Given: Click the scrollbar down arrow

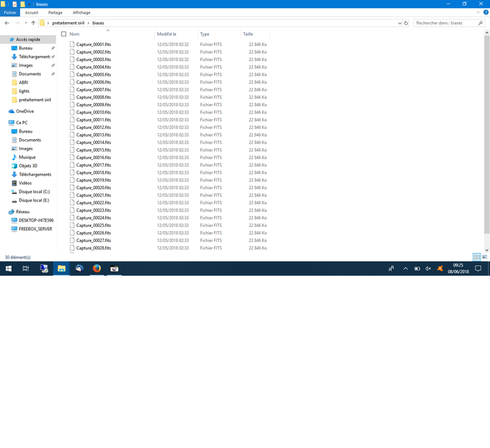Looking at the screenshot, I should tap(487, 250).
